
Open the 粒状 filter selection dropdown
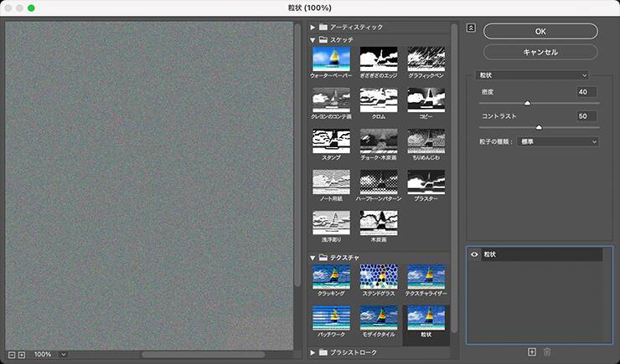point(532,74)
